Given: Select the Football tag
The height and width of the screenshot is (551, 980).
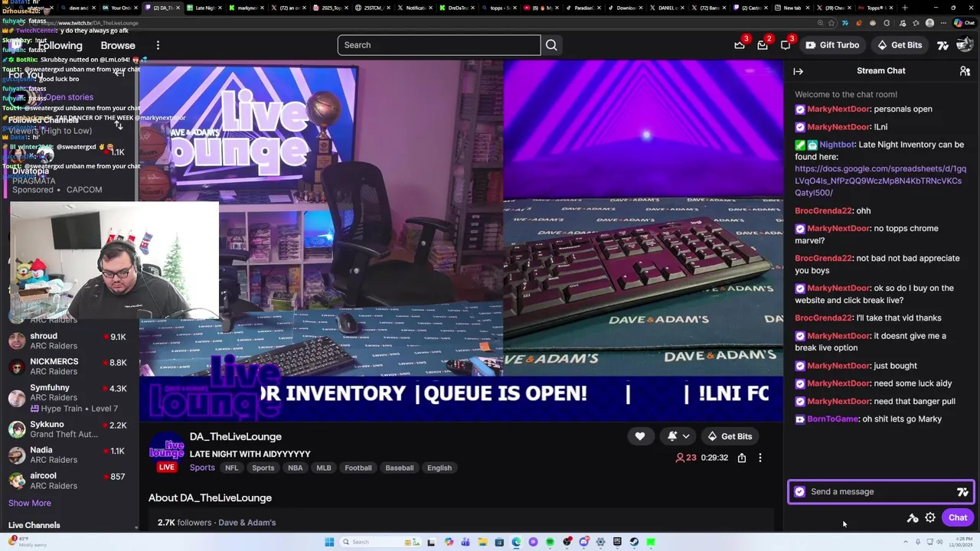Looking at the screenshot, I should point(358,468).
